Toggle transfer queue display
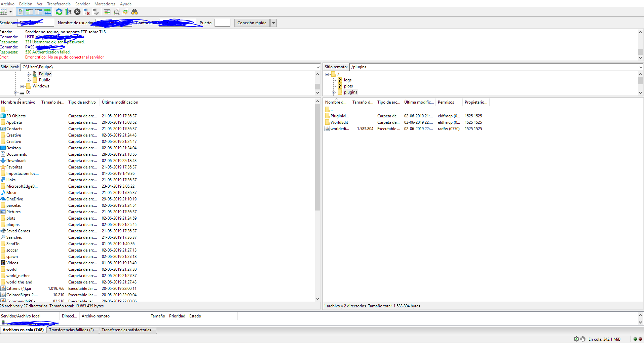 pyautogui.click(x=47, y=12)
